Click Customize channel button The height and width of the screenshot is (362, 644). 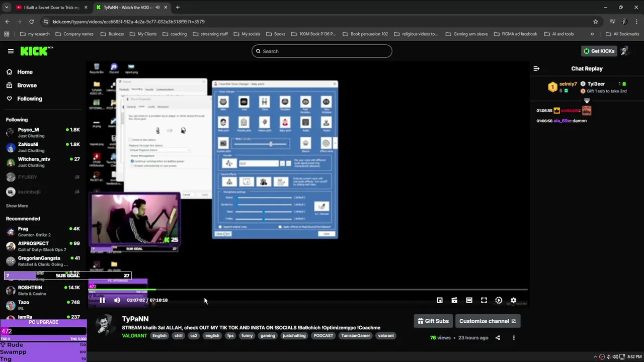tap(488, 321)
